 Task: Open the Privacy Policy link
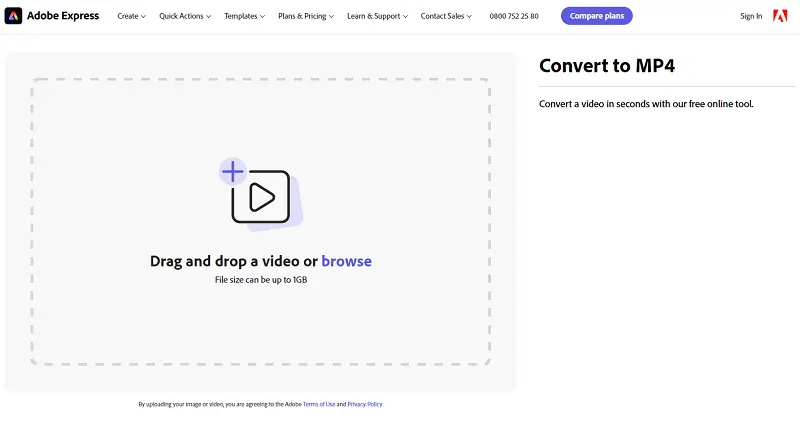365,404
